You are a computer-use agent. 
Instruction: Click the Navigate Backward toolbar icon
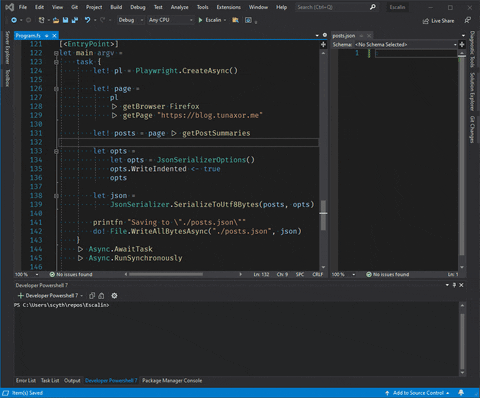tap(14, 20)
